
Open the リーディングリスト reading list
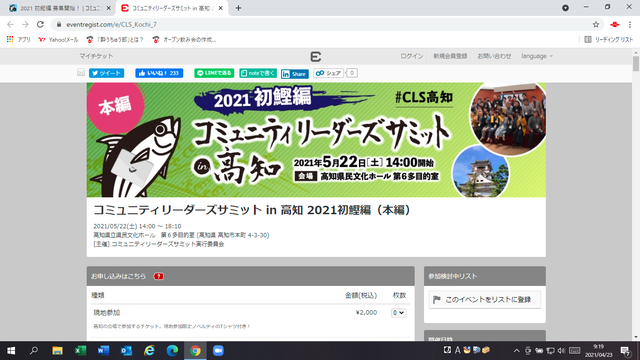click(x=609, y=40)
